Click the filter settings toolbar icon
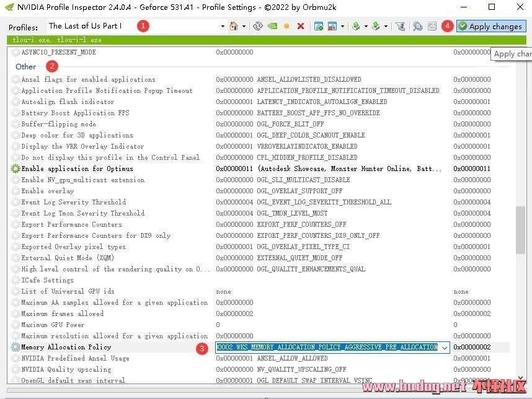The width and height of the screenshot is (532, 399). [x=401, y=27]
